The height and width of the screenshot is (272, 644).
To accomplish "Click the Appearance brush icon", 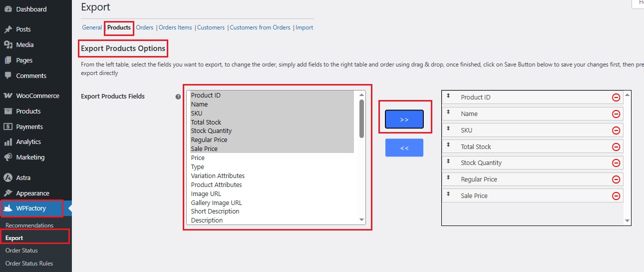I will click(x=8, y=193).
